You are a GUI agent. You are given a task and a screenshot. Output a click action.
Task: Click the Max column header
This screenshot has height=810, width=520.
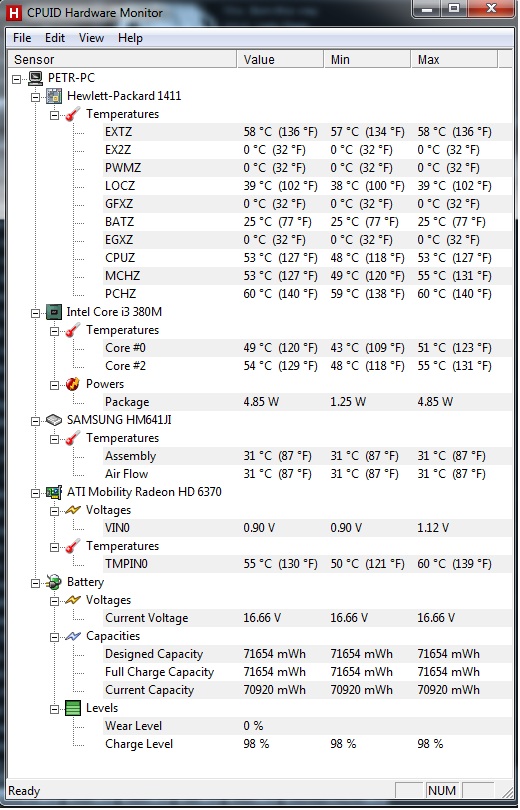click(454, 59)
